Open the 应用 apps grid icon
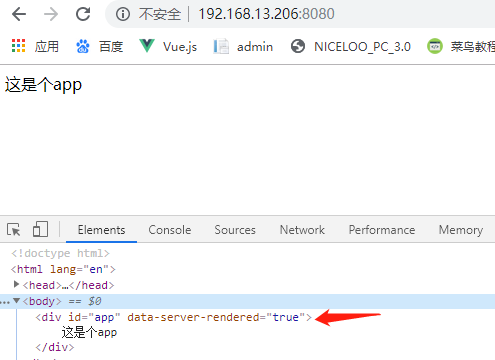The height and width of the screenshot is (360, 495). 18,46
